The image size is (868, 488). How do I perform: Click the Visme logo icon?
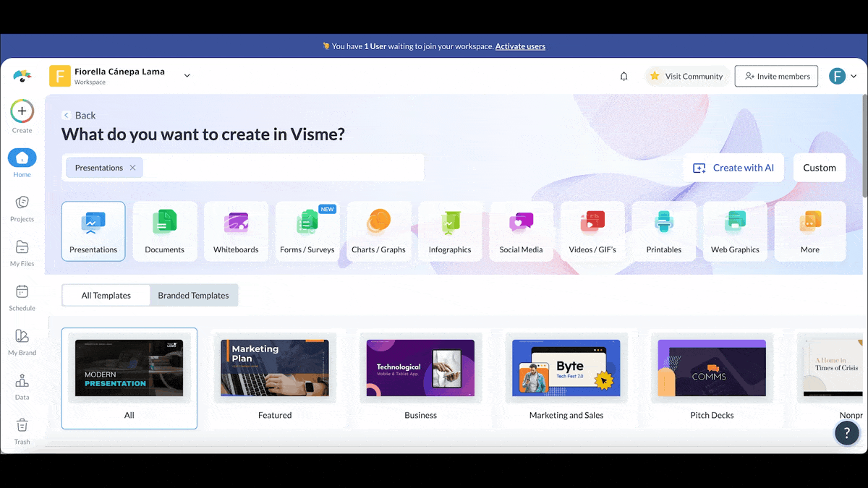click(x=22, y=76)
